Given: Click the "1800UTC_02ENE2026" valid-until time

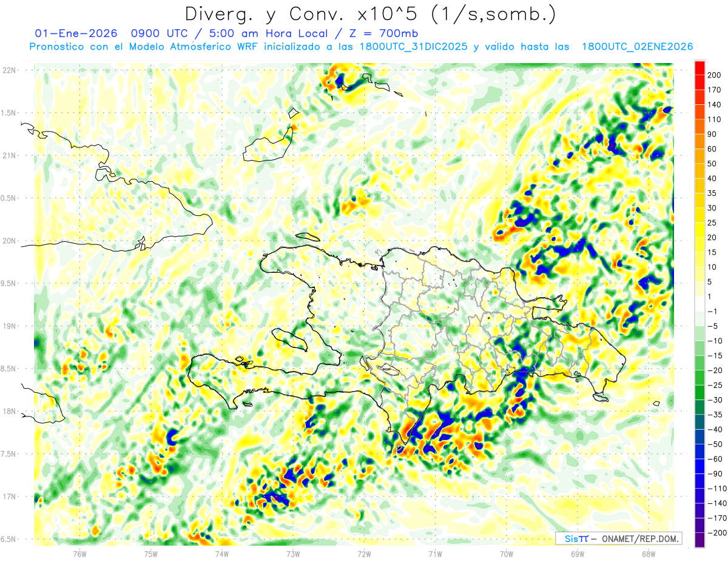Looking at the screenshot, I should pos(637,47).
